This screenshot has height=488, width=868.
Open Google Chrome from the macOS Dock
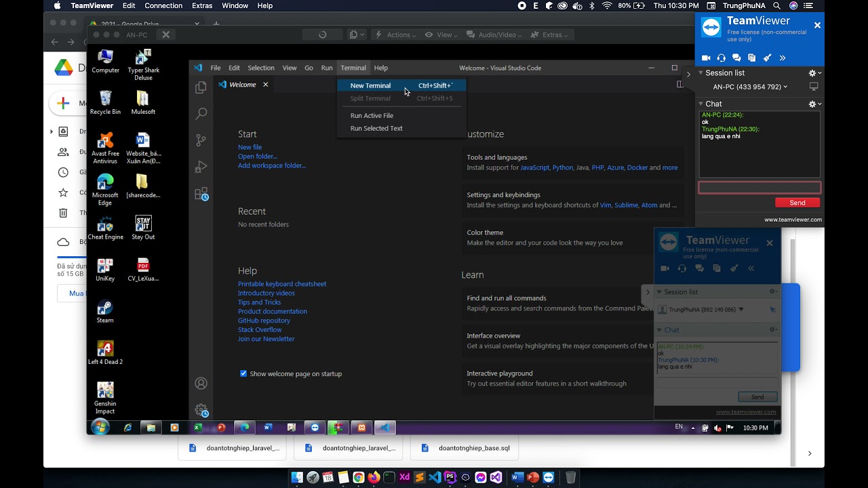tap(359, 477)
